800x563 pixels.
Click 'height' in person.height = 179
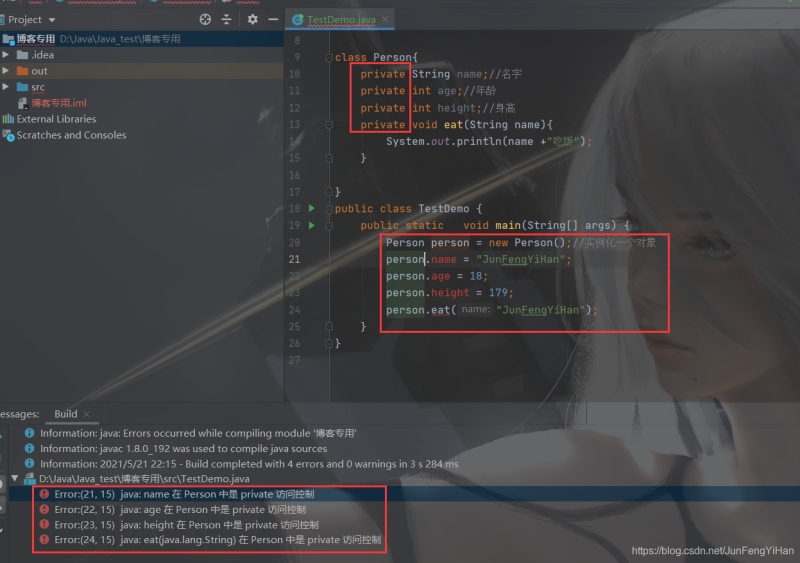click(x=450, y=293)
